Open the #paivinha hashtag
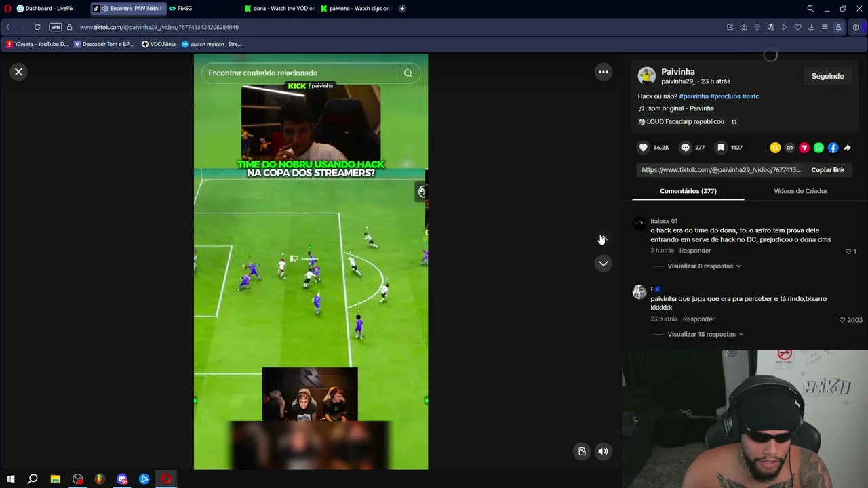Screen dimensions: 868x488 point(694,96)
